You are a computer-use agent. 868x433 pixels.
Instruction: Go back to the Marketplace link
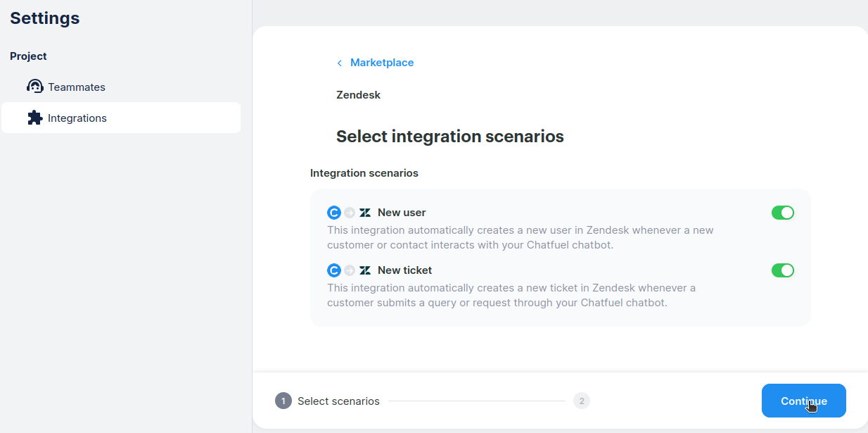click(382, 63)
